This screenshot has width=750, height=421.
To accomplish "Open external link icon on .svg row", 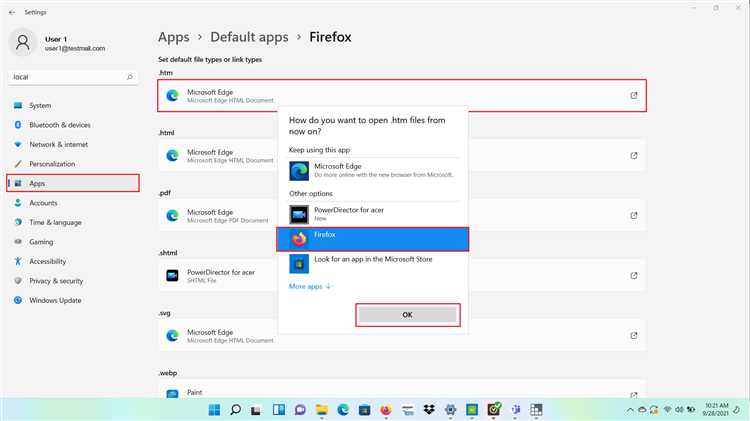I will [x=634, y=336].
